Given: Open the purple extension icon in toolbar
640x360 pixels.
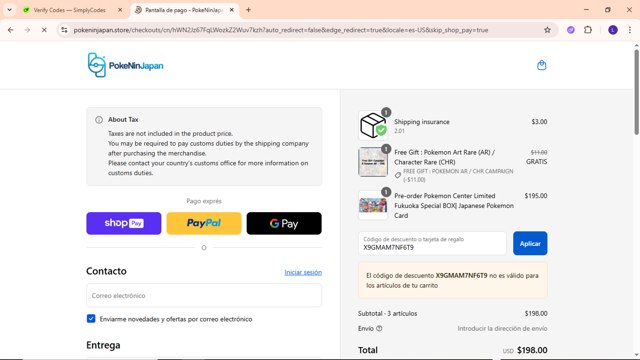Looking at the screenshot, I should pyautogui.click(x=571, y=30).
